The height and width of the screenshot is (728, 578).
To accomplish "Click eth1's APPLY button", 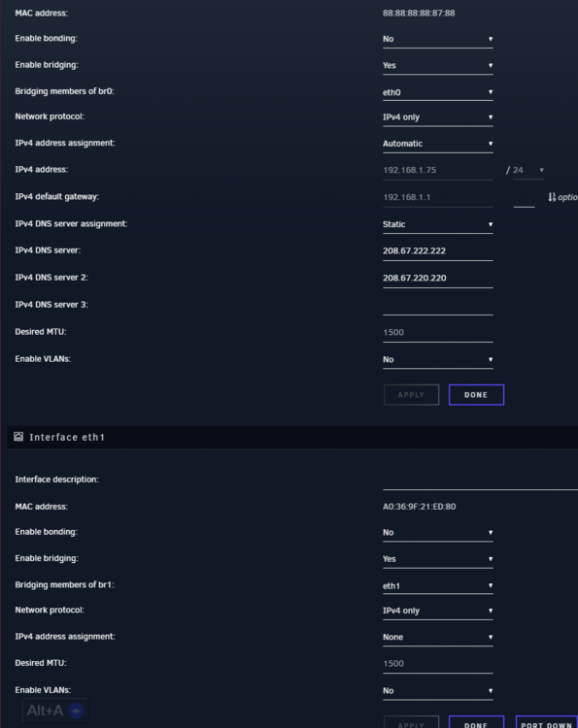I will click(411, 722).
